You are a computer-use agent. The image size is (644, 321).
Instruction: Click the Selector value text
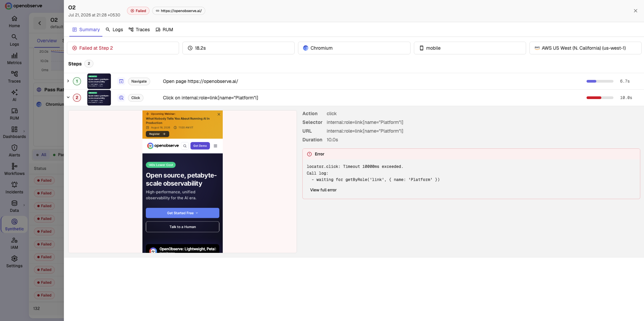(x=365, y=122)
